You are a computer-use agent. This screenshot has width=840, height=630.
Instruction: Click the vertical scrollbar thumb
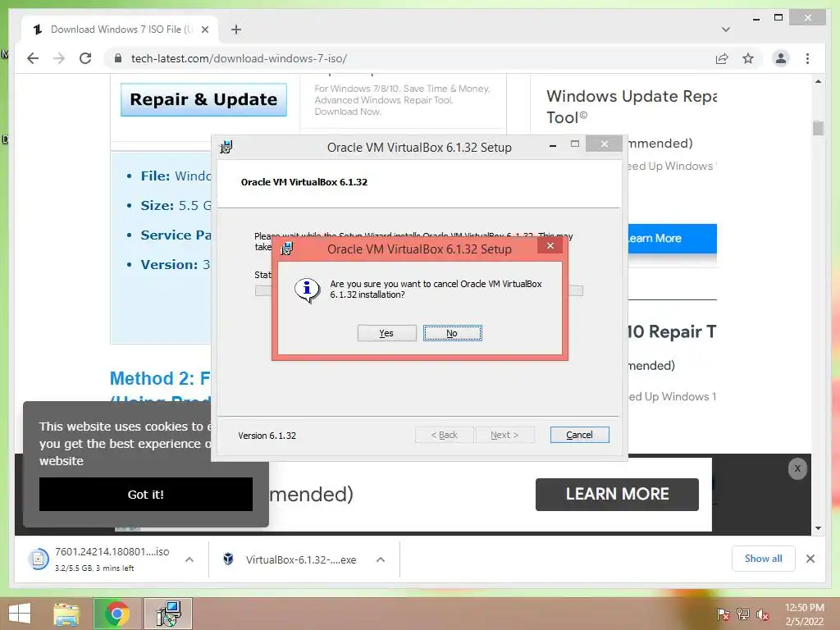(818, 129)
